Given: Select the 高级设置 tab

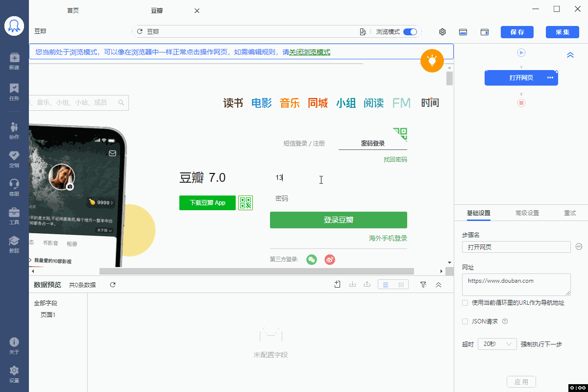Looking at the screenshot, I should 527,213.
